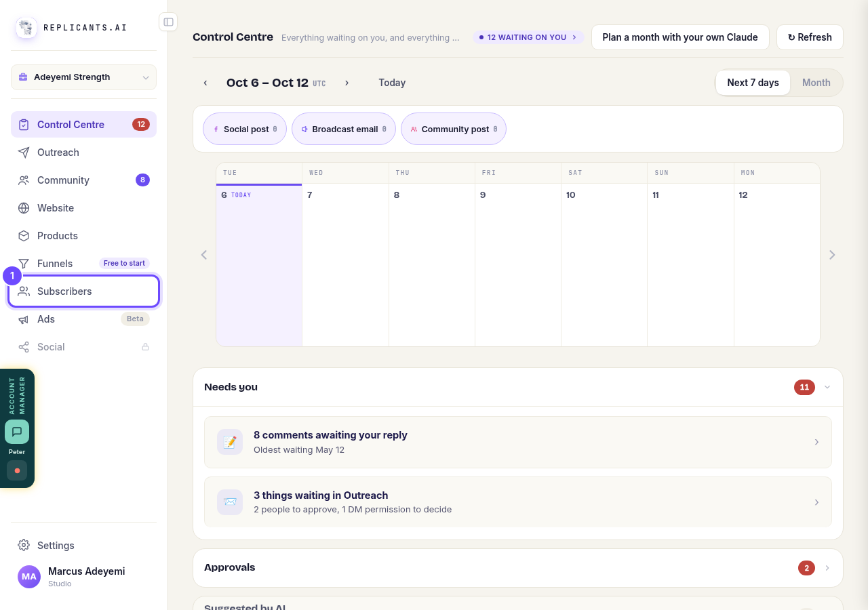Click the Social post chip

pyautogui.click(x=245, y=129)
